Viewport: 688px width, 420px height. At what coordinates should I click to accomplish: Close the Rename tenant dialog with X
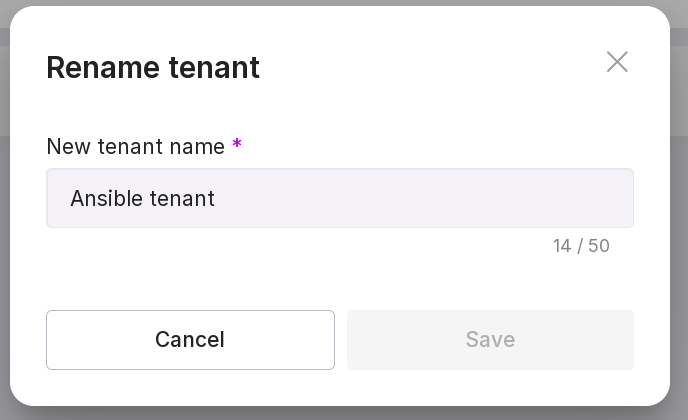coord(617,62)
